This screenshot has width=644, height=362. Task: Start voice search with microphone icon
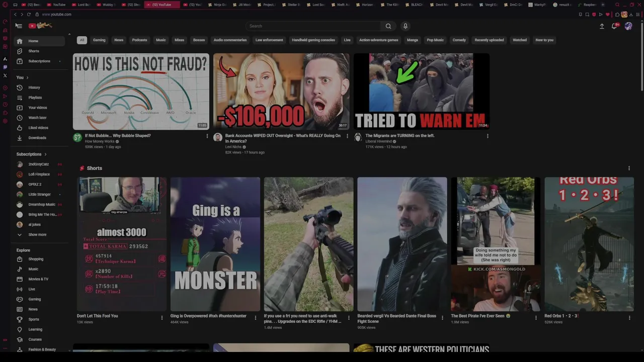pos(405,26)
